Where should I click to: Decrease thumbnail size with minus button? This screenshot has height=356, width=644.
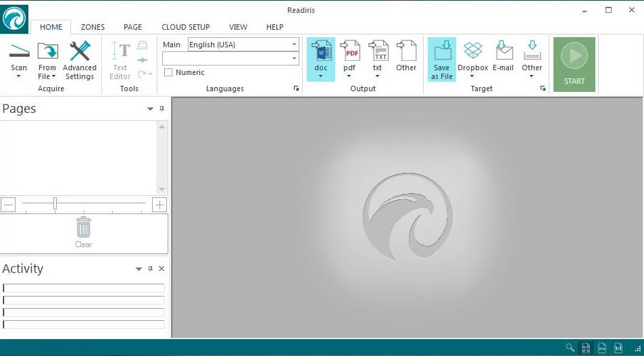point(8,205)
